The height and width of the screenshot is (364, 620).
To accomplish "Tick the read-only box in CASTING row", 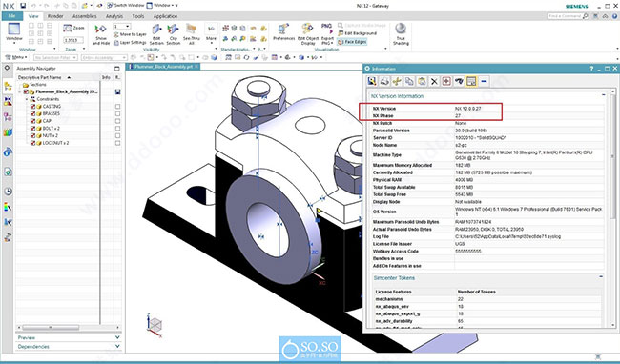I will pyautogui.click(x=118, y=106).
